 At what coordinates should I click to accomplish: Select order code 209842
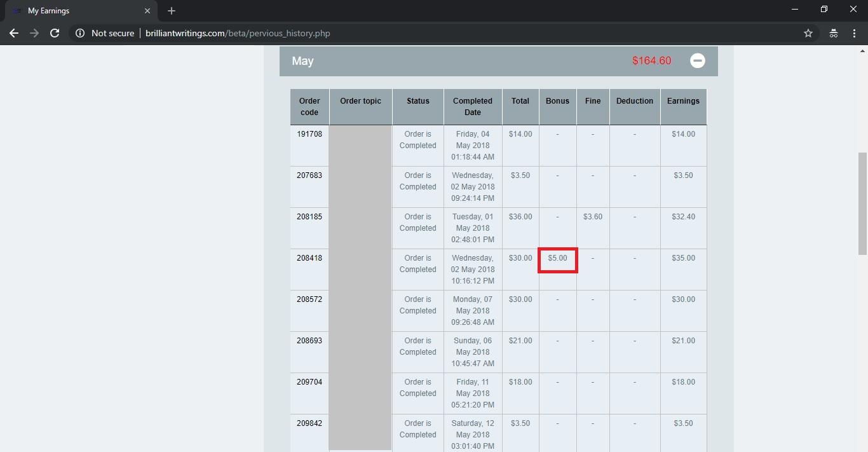(309, 423)
